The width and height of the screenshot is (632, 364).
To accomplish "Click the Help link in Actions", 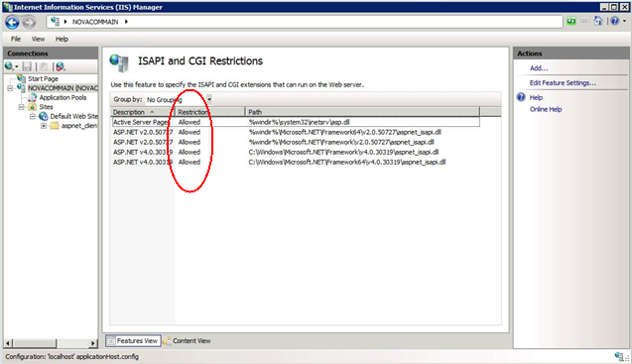I will [x=536, y=97].
